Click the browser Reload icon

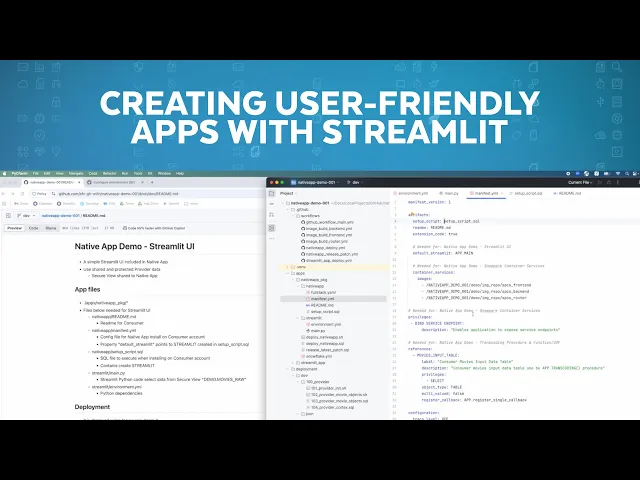(22, 194)
